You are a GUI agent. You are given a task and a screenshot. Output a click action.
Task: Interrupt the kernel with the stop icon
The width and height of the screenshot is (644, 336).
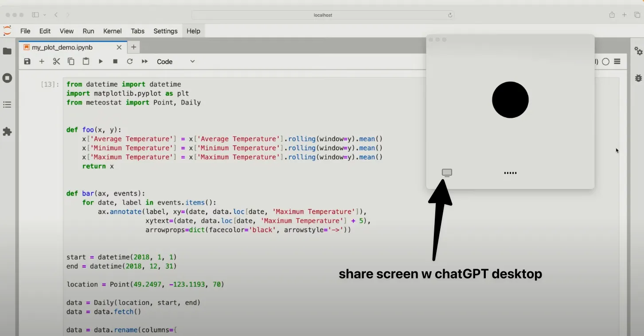[x=115, y=62]
